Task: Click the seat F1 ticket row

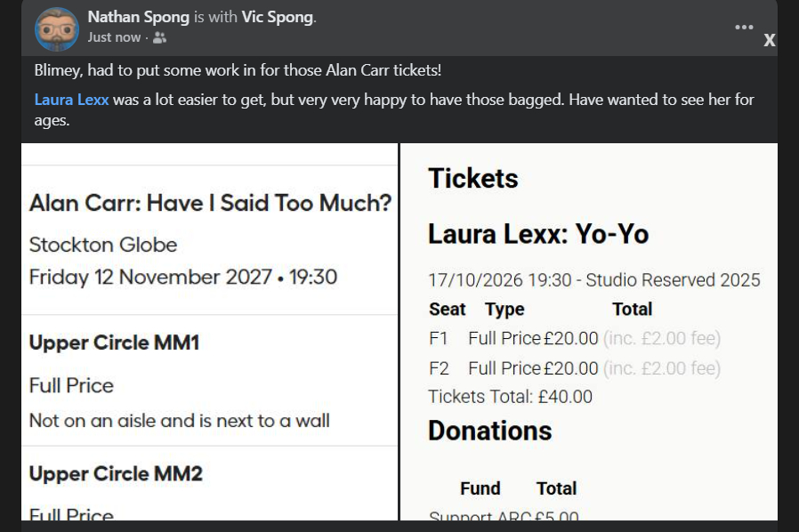Action: click(574, 338)
